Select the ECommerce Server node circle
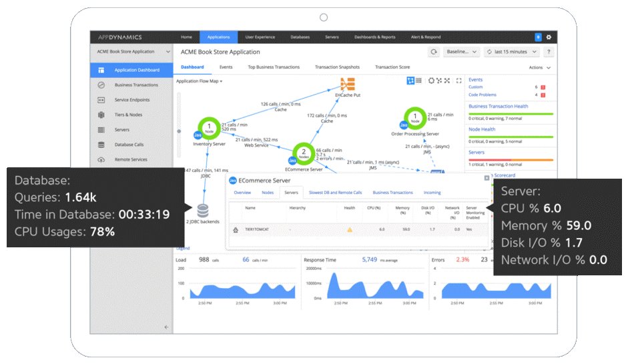This screenshot has height=364, width=628. point(304,153)
